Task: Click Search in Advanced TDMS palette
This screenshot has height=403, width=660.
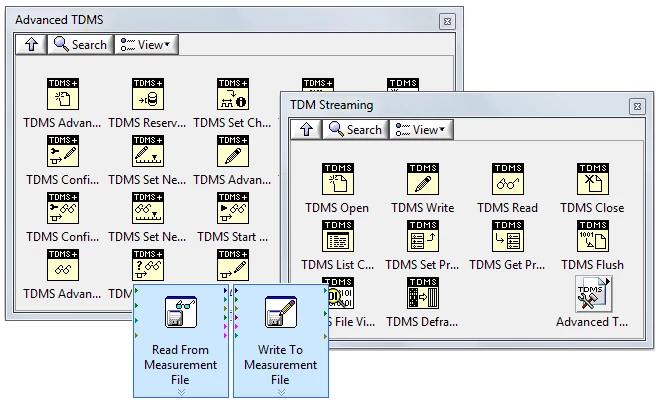Action: [80, 44]
